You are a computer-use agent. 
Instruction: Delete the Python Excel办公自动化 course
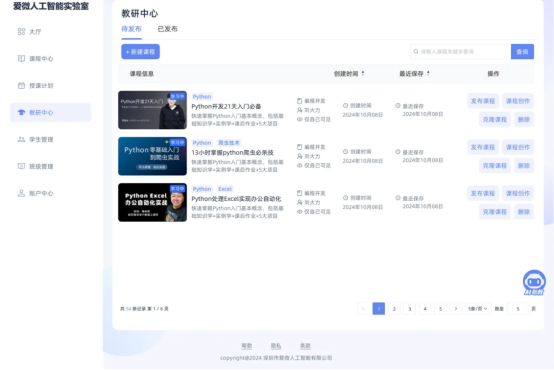point(524,212)
